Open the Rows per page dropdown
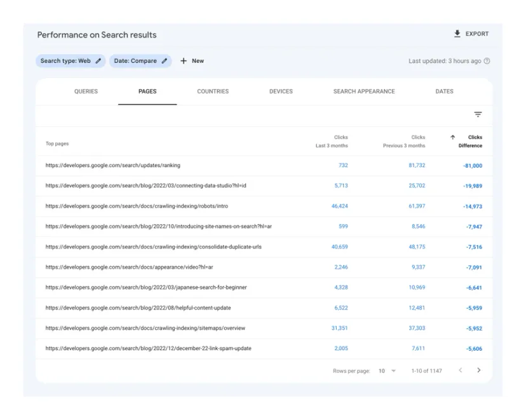The height and width of the screenshot is (420, 526). click(387, 371)
